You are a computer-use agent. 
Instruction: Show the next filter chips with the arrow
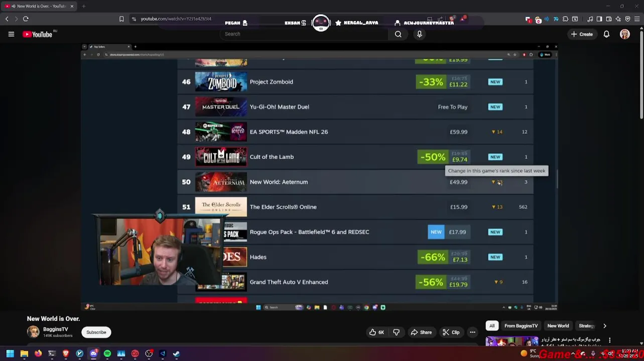pyautogui.click(x=605, y=326)
